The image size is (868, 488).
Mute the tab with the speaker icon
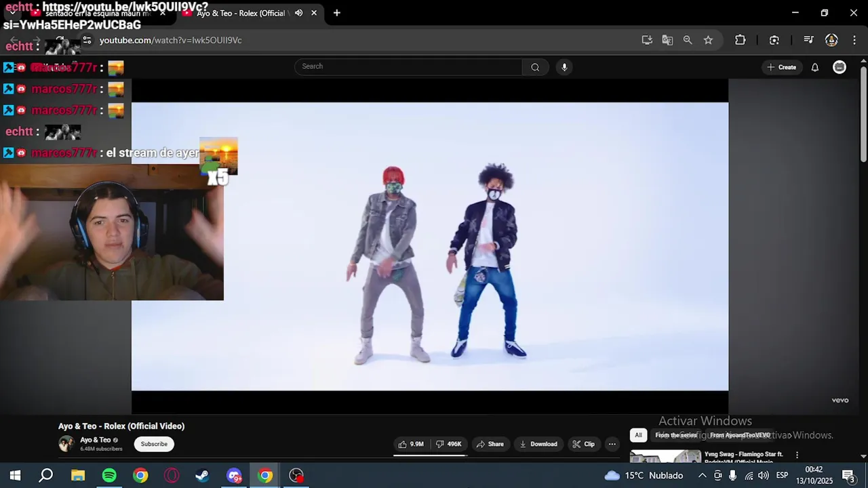(x=298, y=13)
